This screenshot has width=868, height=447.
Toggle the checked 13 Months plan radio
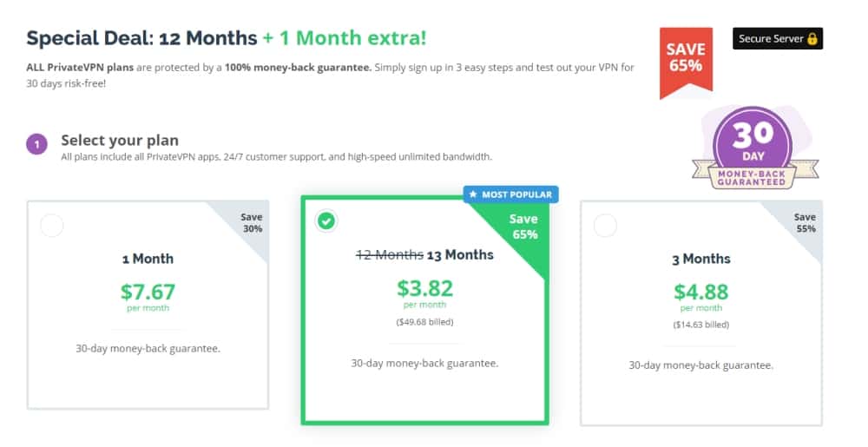[x=326, y=220]
